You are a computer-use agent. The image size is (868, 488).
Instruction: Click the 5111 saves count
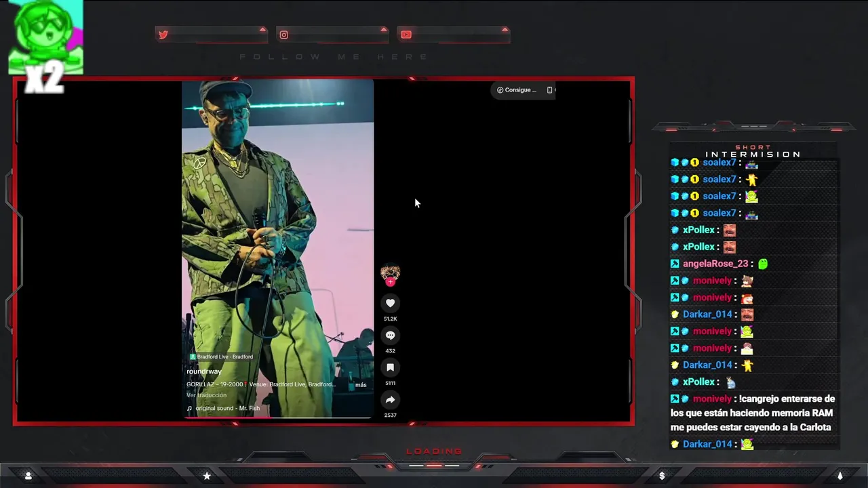tap(390, 383)
